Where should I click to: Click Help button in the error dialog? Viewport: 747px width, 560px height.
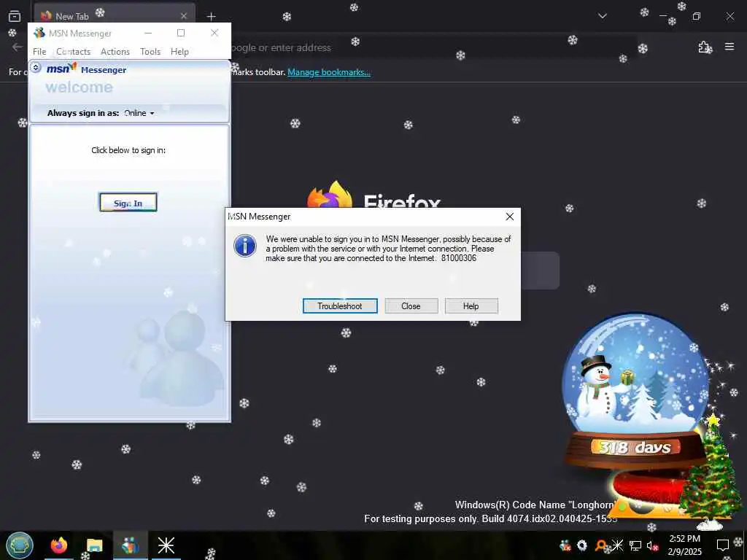[x=471, y=306]
